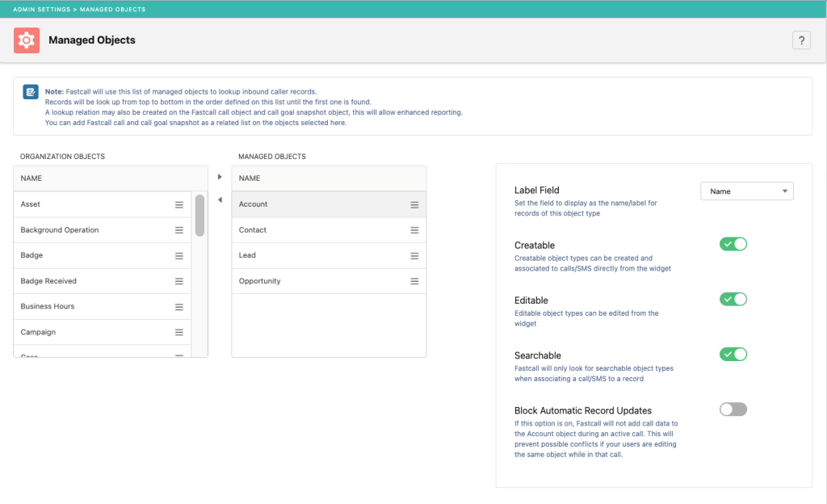Select Account in managed objects

(x=329, y=204)
